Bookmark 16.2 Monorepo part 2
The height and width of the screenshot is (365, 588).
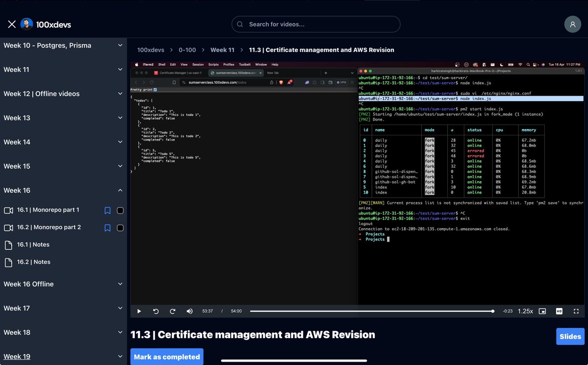[x=107, y=228]
